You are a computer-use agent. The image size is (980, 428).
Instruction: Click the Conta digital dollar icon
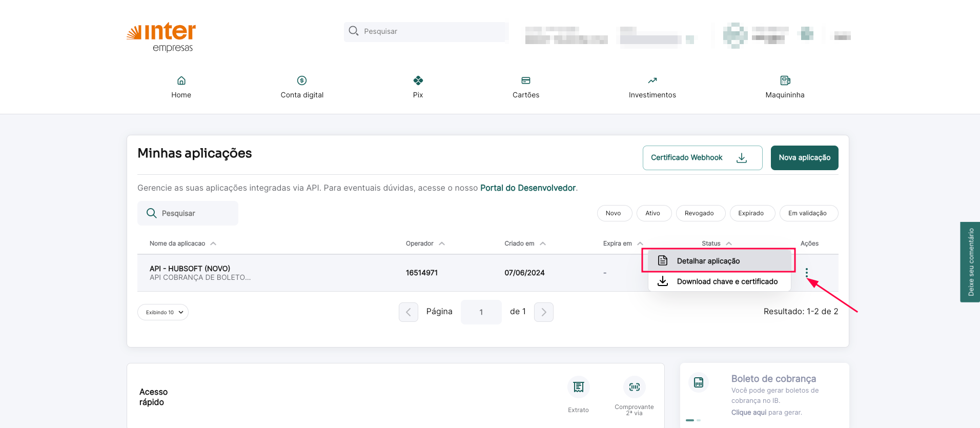click(302, 80)
